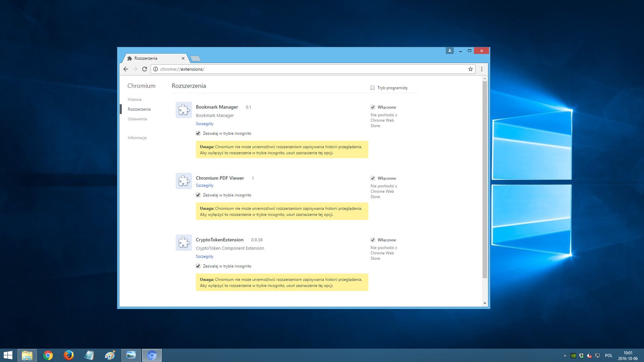
Task: Open the notepad-like app on the taskbar
Action: click(89, 355)
